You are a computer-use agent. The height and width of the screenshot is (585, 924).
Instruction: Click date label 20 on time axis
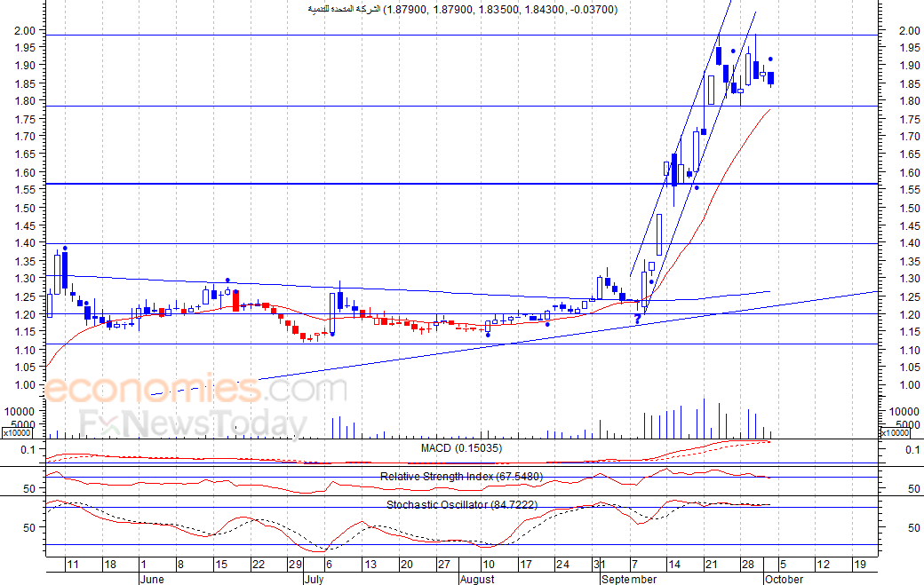click(407, 565)
